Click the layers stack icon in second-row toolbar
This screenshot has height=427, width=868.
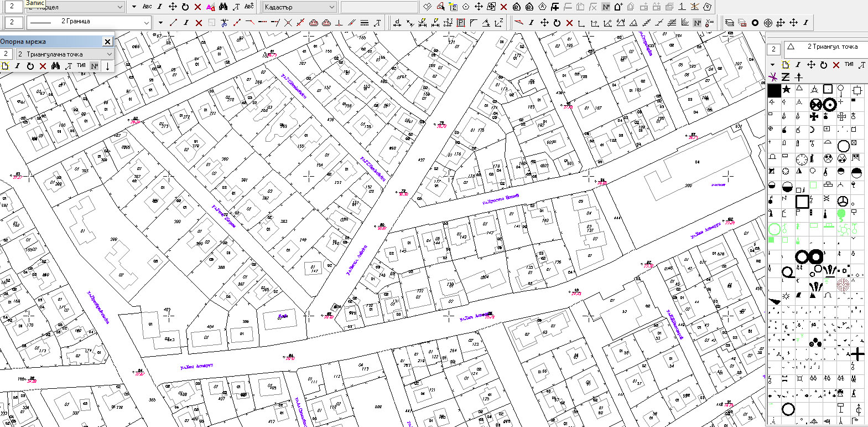pyautogui.click(x=730, y=23)
